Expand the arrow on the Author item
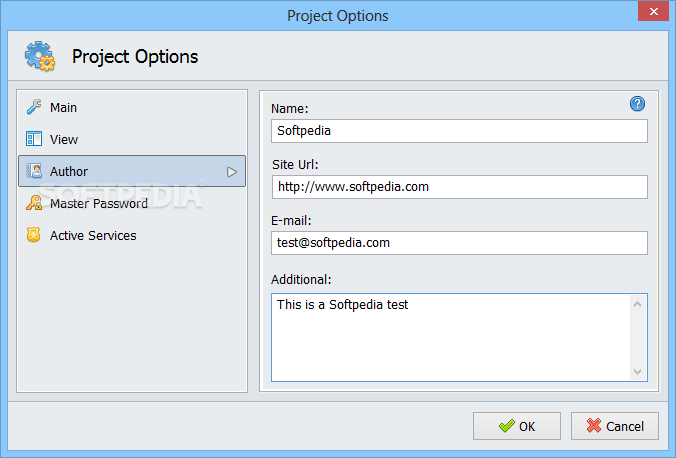This screenshot has height=458, width=676. point(232,172)
